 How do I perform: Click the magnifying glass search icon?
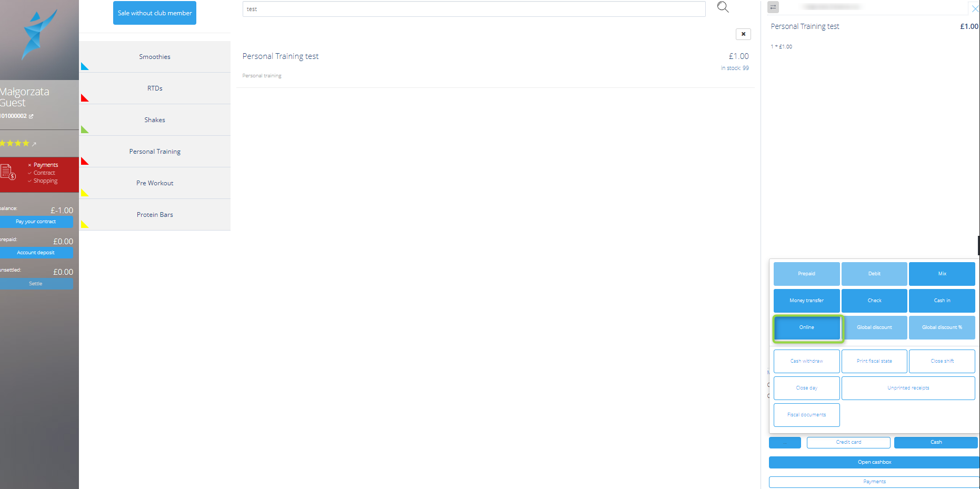click(x=723, y=7)
